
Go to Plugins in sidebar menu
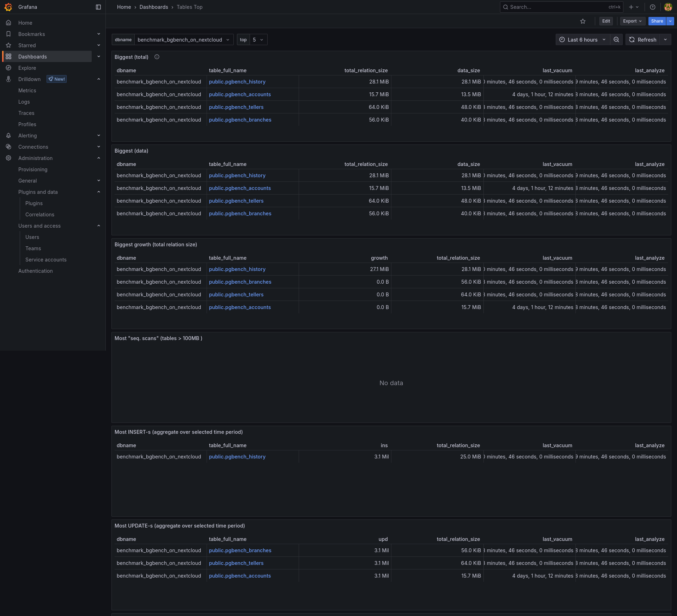[34, 203]
